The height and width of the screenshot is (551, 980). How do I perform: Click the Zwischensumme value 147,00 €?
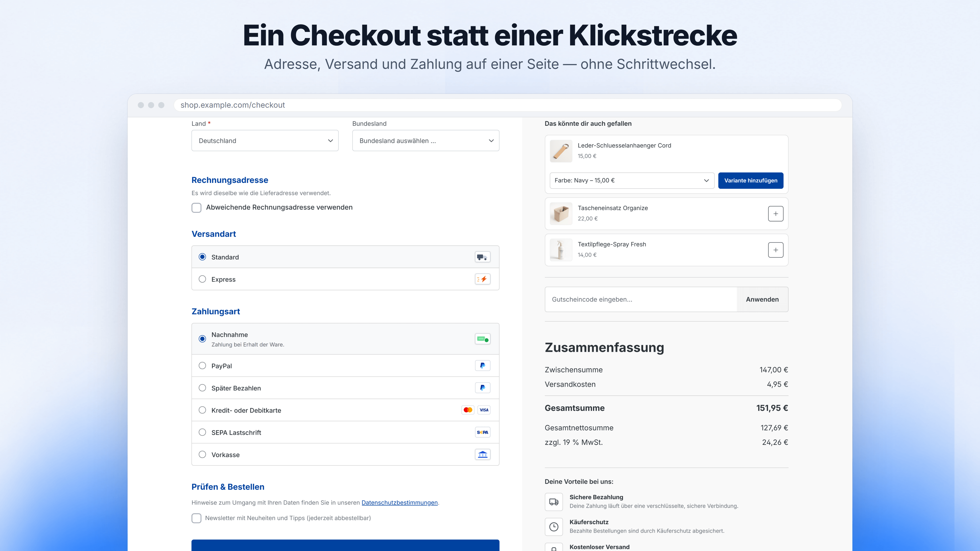click(774, 370)
